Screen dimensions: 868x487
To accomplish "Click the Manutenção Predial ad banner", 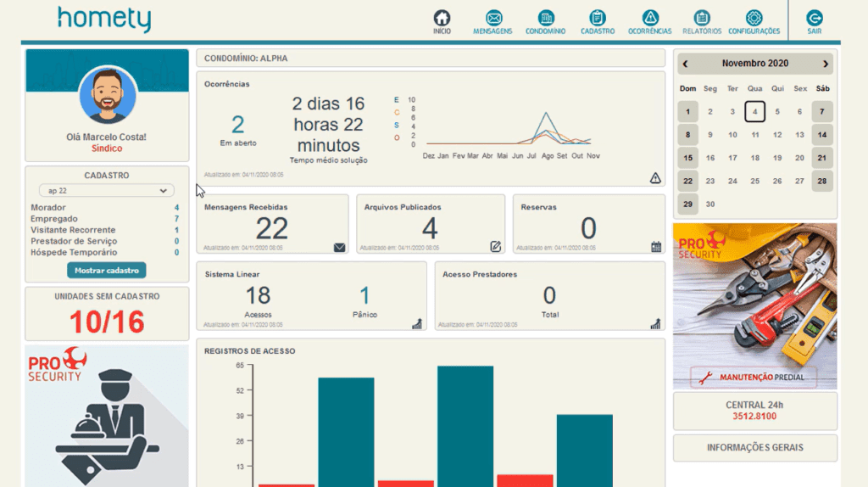I will tap(754, 305).
